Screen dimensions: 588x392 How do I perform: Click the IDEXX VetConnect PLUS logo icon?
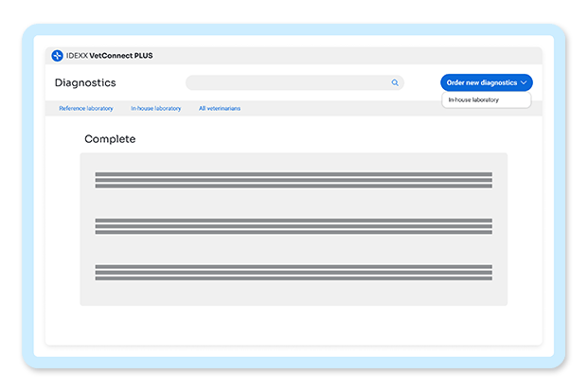click(57, 56)
